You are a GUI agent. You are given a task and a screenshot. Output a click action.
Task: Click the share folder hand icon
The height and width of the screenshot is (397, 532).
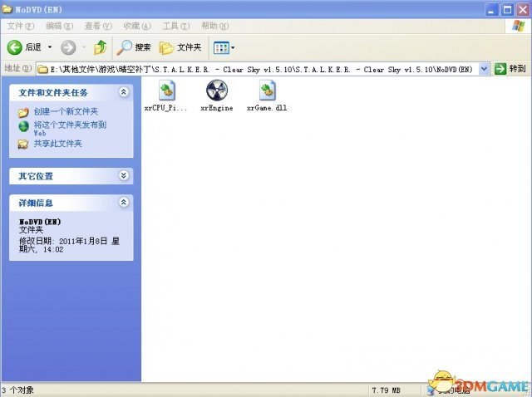(23, 144)
